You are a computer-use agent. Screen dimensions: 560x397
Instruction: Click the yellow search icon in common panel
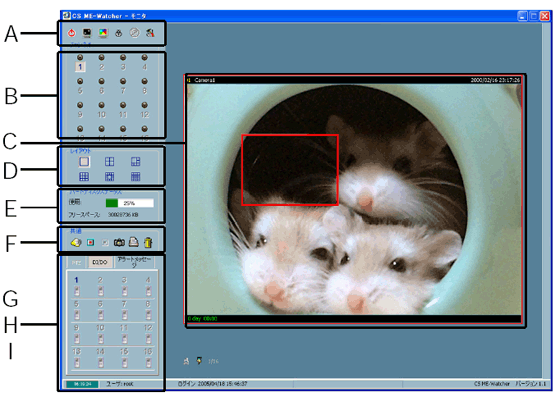(76, 242)
